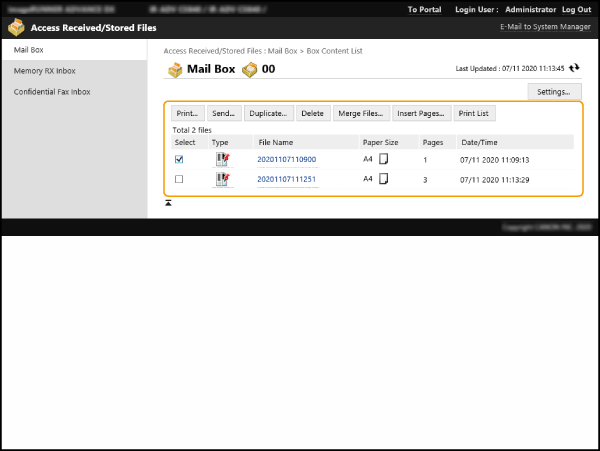
Task: Click the box 00 number icon
Action: pyautogui.click(x=249, y=69)
